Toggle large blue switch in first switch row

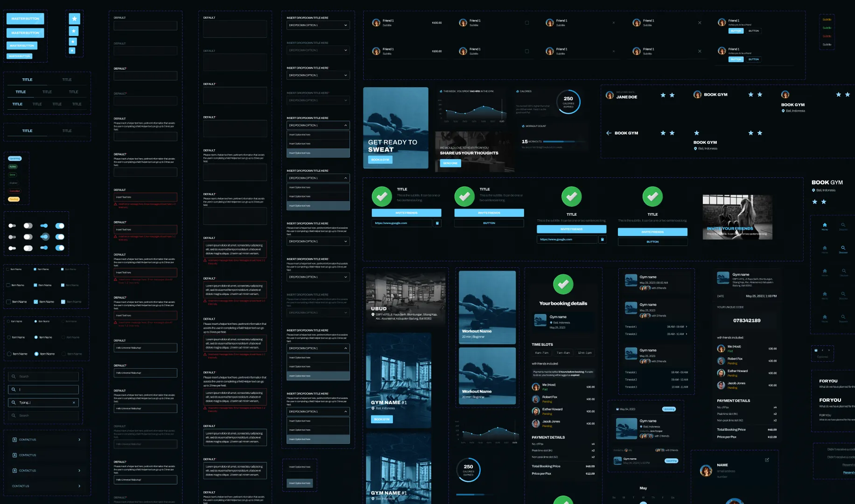point(60,226)
